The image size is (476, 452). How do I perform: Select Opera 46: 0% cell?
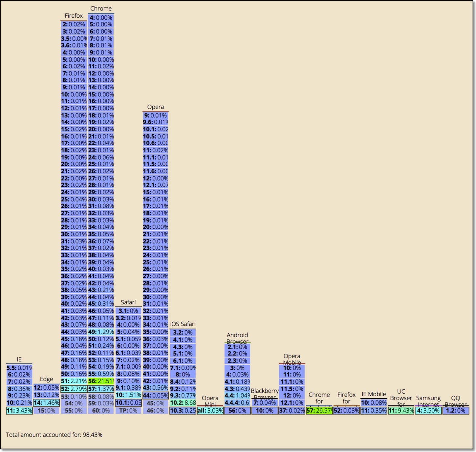point(156,410)
